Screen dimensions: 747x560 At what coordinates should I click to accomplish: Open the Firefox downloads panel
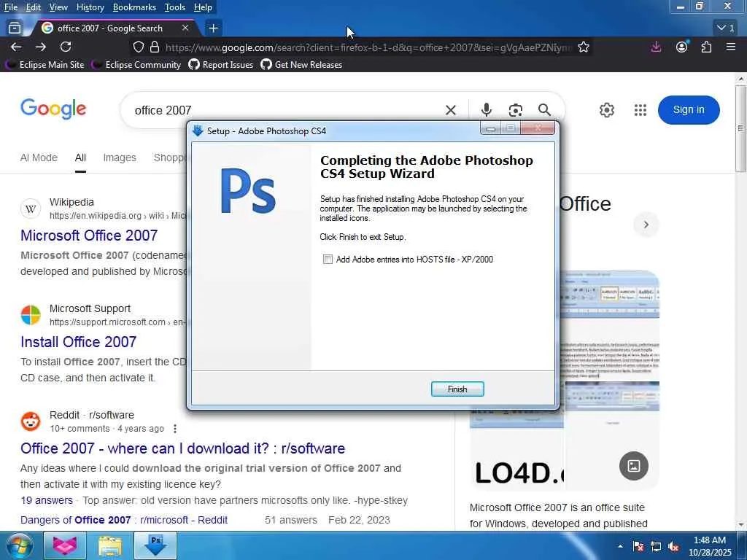[x=656, y=47]
